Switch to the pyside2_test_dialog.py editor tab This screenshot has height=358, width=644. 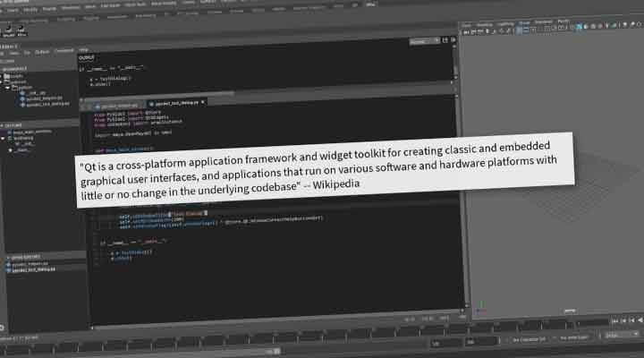coord(182,103)
